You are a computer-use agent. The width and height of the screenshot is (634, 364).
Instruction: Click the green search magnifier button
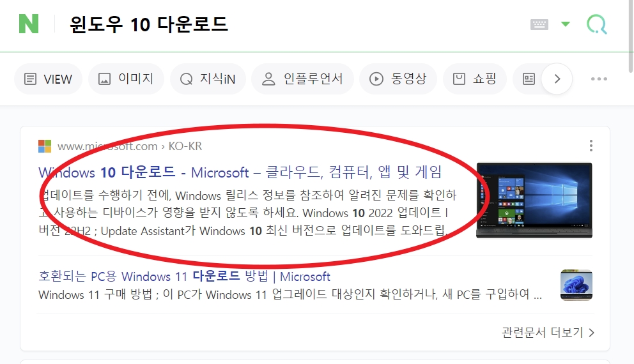[597, 25]
